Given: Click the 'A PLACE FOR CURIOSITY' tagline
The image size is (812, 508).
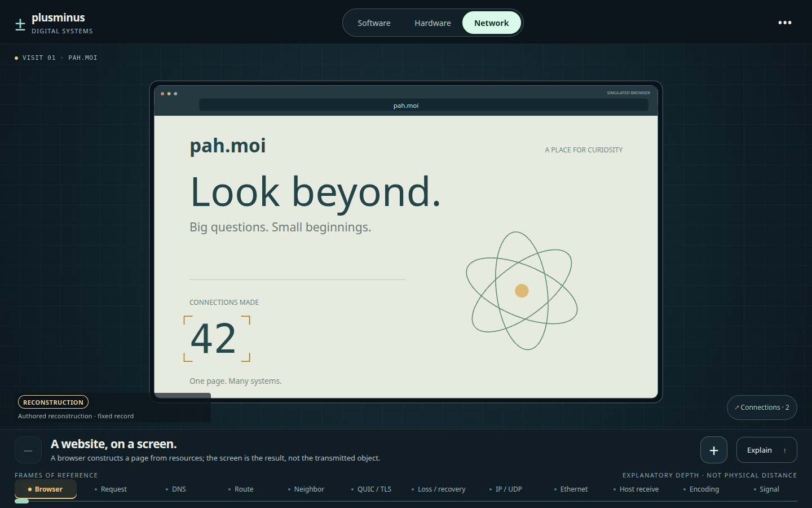Looking at the screenshot, I should tap(584, 150).
